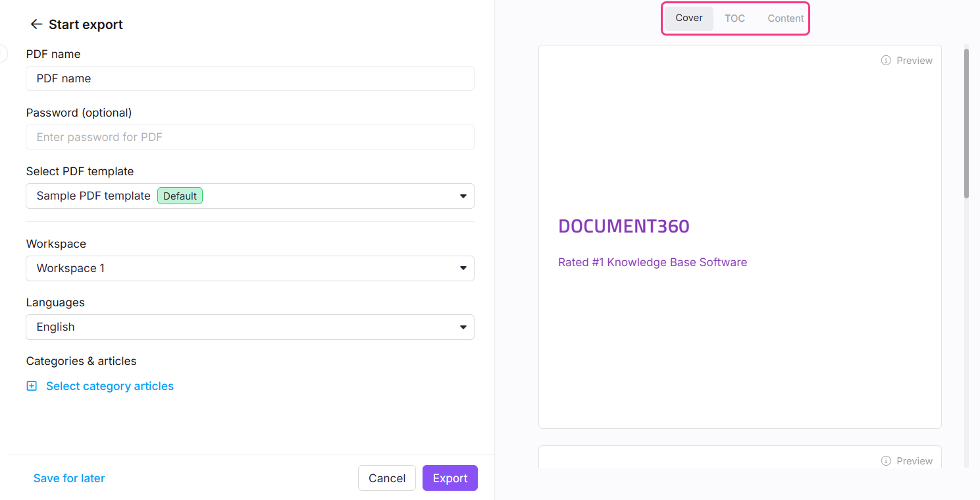
Task: Click the info icon on the cover Preview
Action: [886, 61]
